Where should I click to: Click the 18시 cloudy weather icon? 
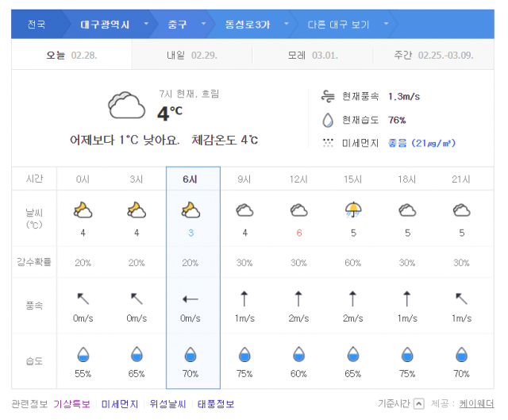[407, 210]
